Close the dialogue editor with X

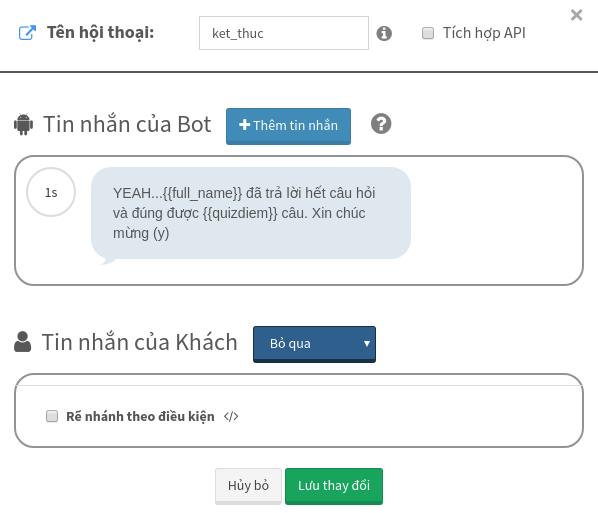coord(576,15)
